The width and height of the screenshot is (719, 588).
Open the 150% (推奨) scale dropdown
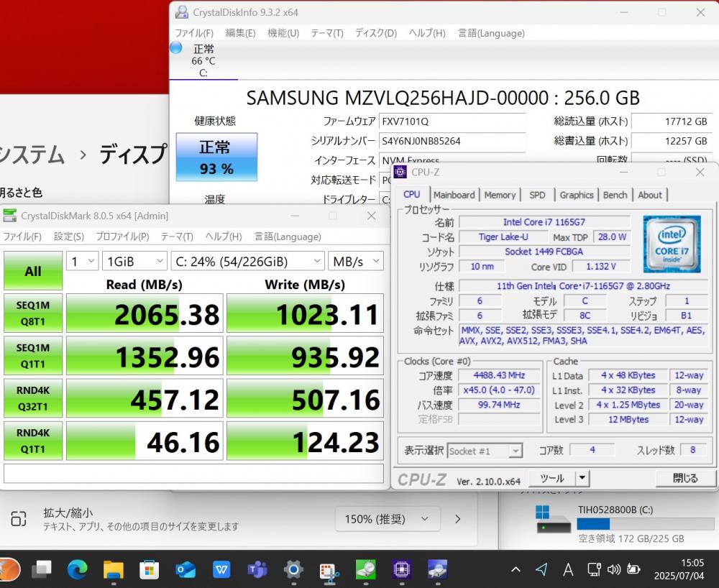(388, 519)
